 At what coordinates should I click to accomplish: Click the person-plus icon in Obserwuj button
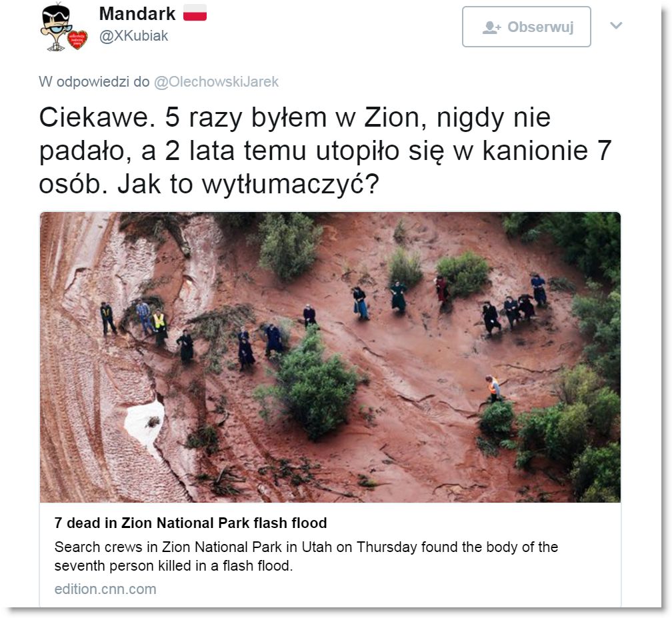pos(491,27)
